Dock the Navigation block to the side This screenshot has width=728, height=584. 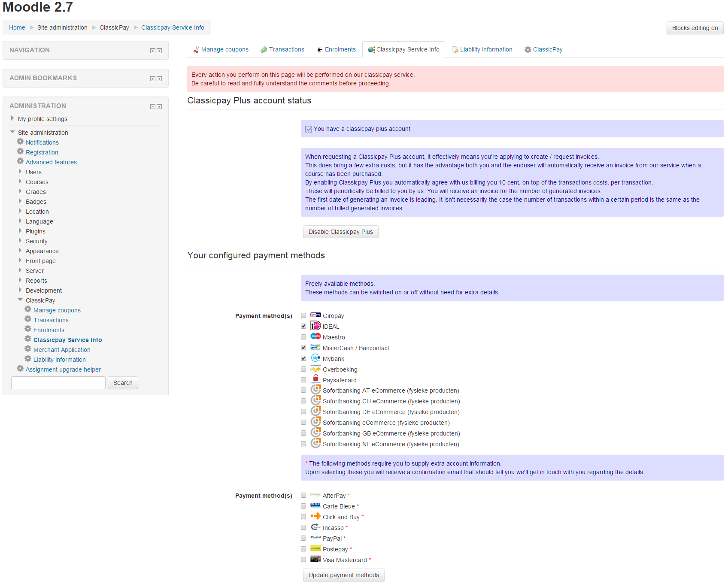point(159,51)
